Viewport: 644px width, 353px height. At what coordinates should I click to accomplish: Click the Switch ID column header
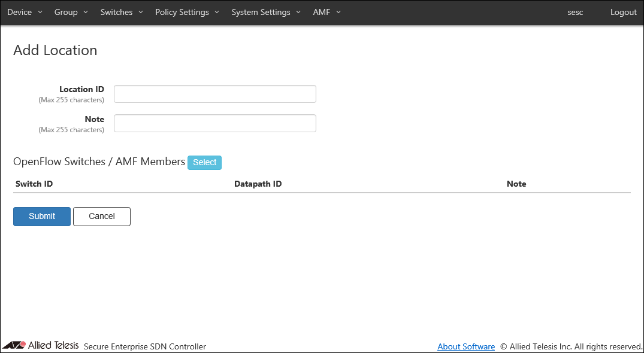(34, 184)
